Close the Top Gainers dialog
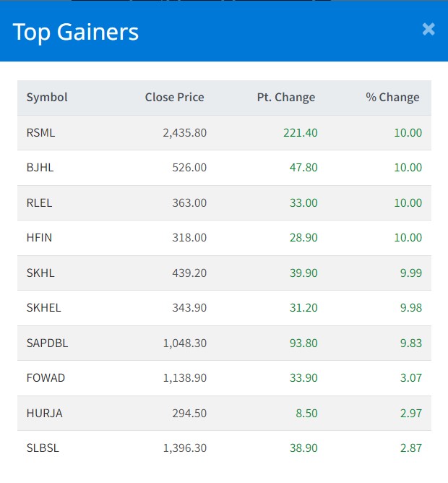Image resolution: width=448 pixels, height=483 pixels. pos(428,29)
